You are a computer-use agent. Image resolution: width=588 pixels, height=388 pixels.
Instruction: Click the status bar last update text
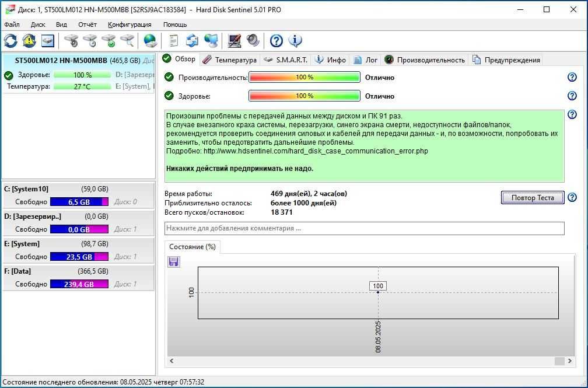[103, 382]
